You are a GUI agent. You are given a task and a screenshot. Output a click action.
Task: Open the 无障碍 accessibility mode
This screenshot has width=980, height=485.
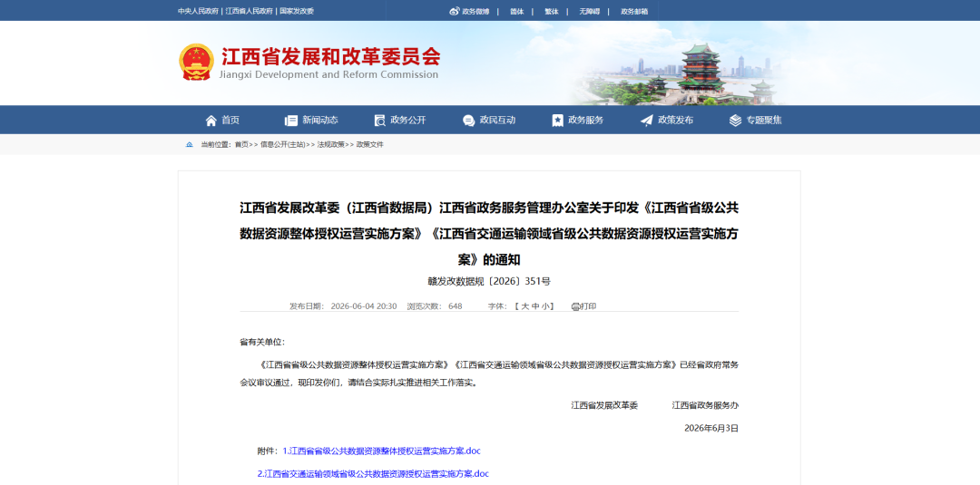click(590, 11)
